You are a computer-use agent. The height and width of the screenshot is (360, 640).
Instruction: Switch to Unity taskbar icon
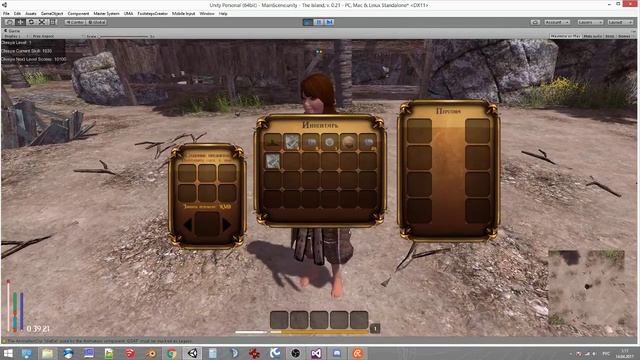click(192, 353)
